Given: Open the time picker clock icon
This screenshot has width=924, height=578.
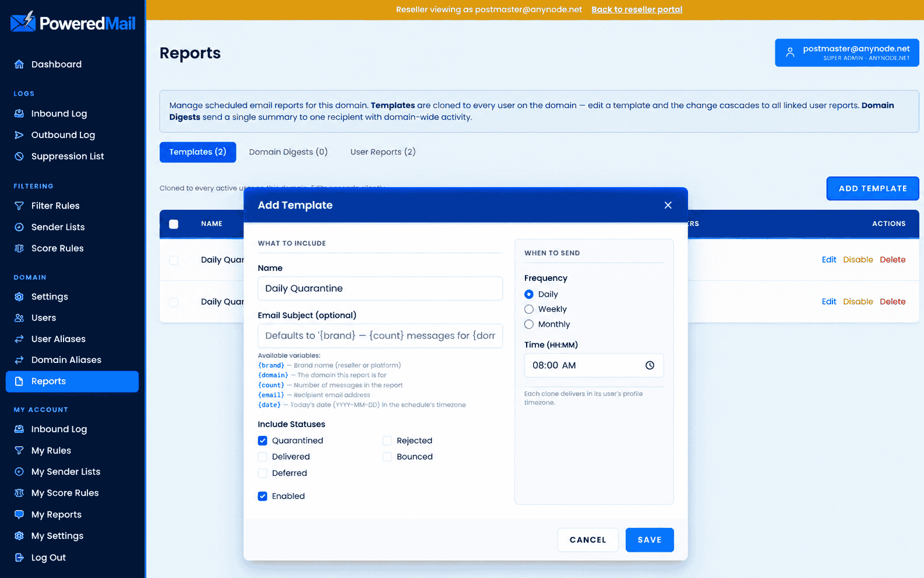Looking at the screenshot, I should [x=650, y=365].
